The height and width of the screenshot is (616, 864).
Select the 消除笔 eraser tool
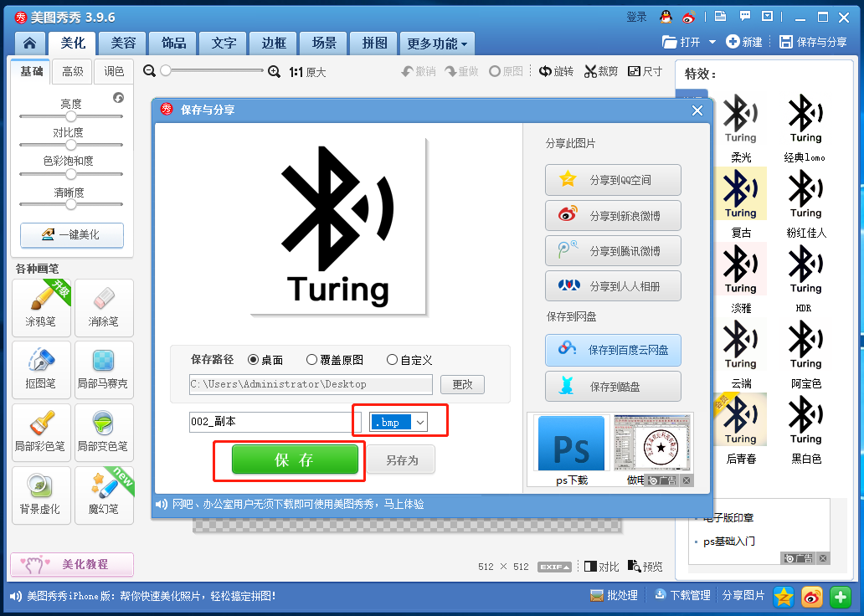104,307
